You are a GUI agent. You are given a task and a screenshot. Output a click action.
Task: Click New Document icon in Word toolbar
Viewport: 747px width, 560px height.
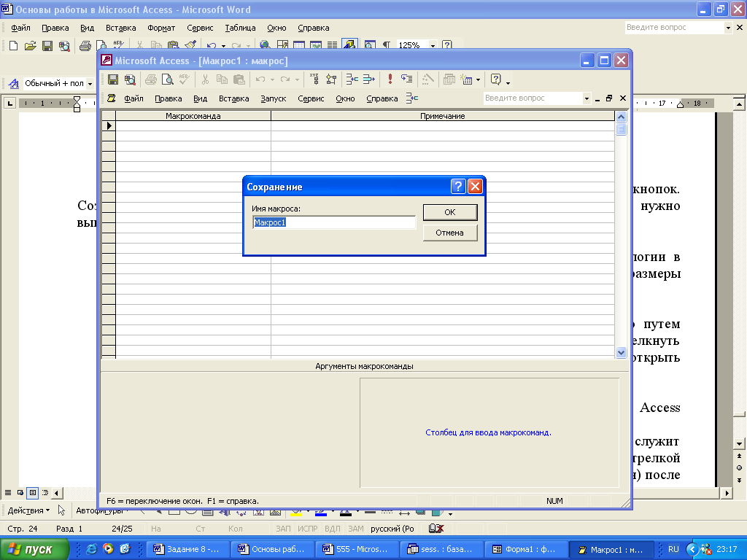(13, 46)
